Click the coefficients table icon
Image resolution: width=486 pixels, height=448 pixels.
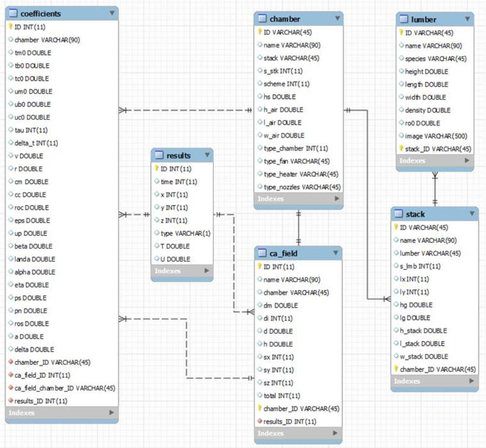14,14
